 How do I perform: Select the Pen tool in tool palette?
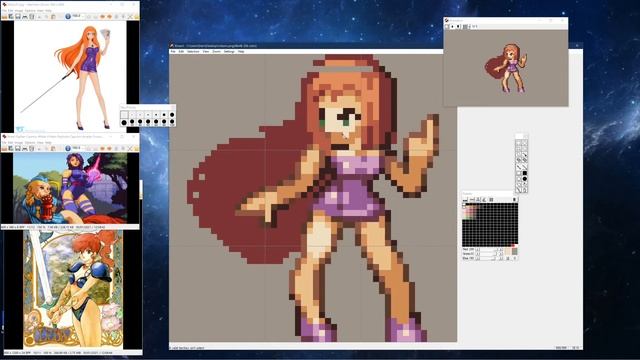pyautogui.click(x=518, y=167)
